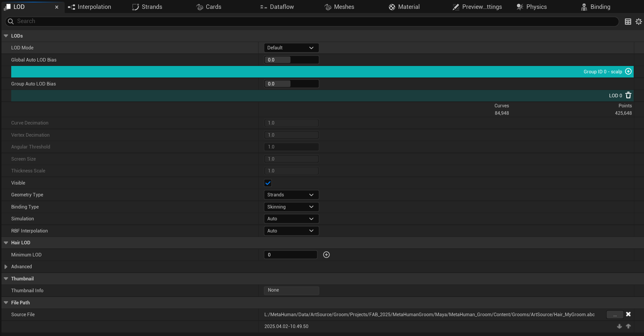The image size is (644, 336).
Task: Delete LOD 0 with the trash icon
Action: [628, 96]
